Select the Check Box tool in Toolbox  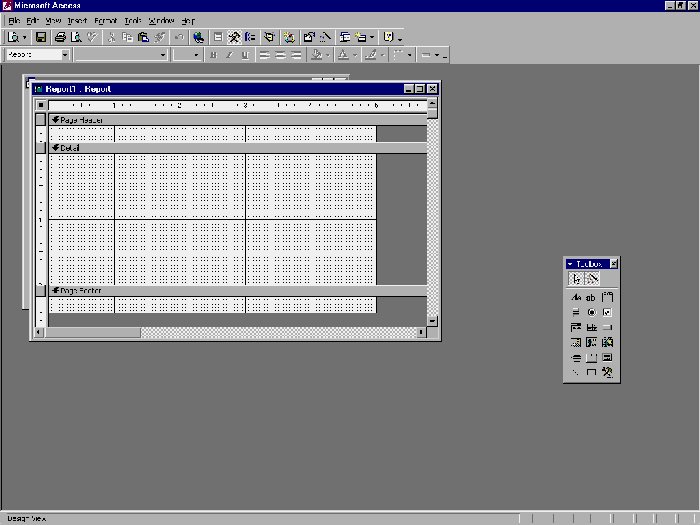pos(607,313)
